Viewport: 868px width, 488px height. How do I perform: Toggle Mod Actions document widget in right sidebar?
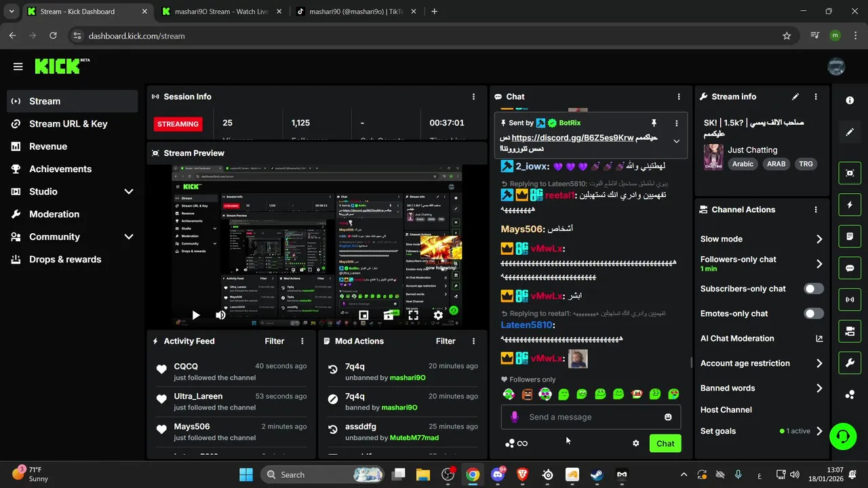pos(850,236)
